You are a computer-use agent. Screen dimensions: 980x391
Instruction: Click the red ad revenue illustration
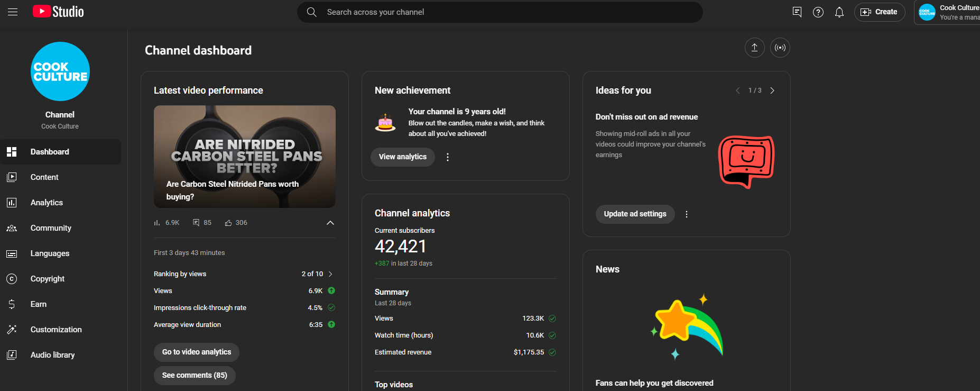[746, 162]
